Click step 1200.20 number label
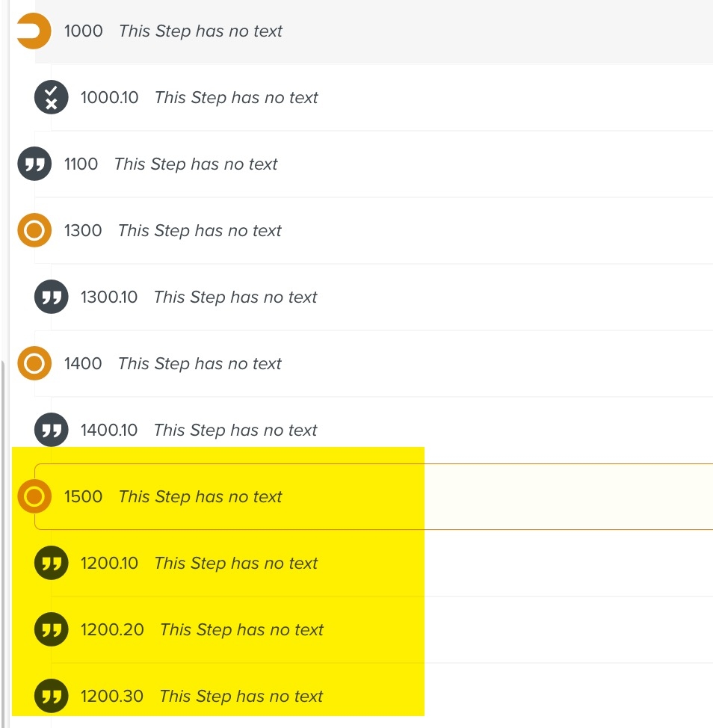 point(112,630)
